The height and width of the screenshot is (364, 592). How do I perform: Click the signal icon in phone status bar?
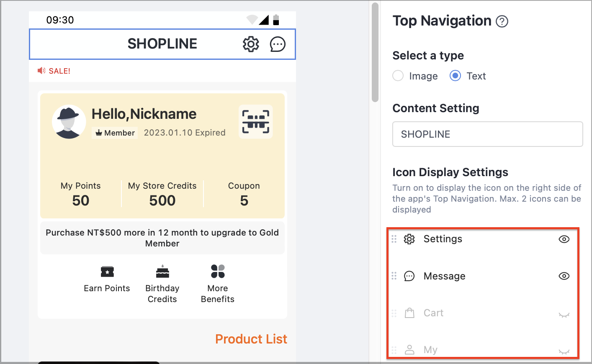click(x=264, y=20)
